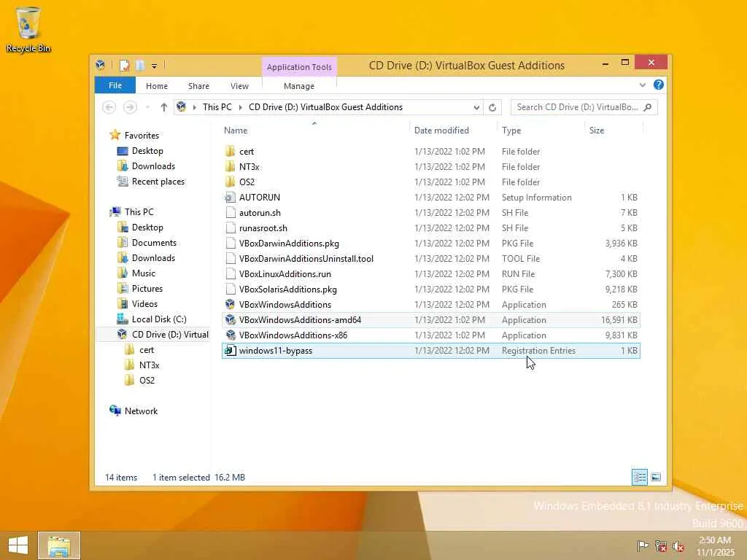The width and height of the screenshot is (747, 560).
Task: Select the VBoxWindowsAdditions-x86 application icon
Action: [231, 335]
